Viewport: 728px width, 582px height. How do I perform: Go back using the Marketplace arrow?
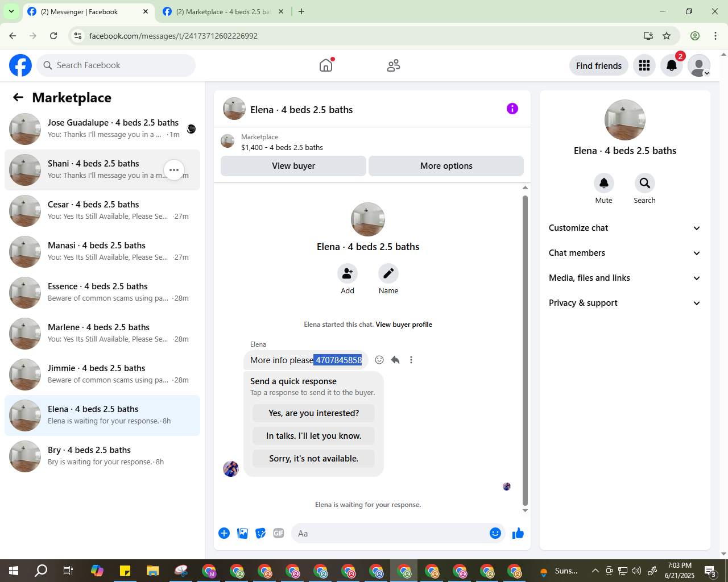click(x=18, y=97)
